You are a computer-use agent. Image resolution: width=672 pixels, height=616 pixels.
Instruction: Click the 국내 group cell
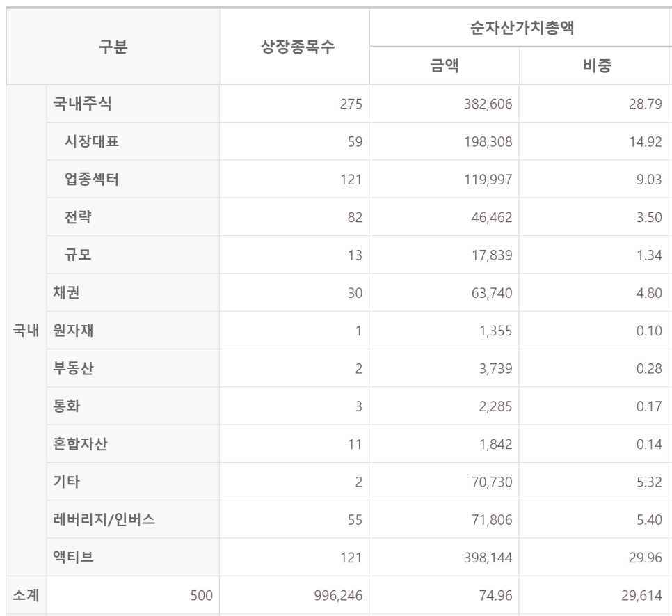click(x=26, y=330)
